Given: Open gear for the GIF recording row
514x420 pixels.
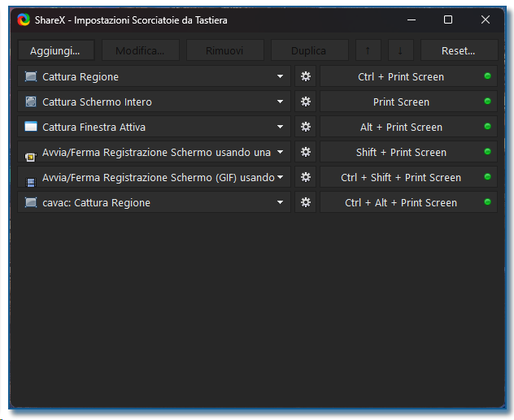Looking at the screenshot, I should point(305,177).
